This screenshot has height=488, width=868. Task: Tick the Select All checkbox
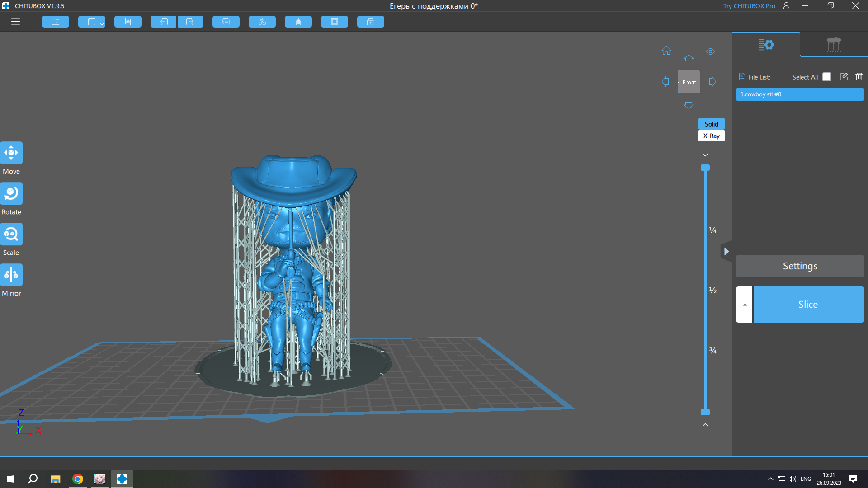tap(827, 77)
